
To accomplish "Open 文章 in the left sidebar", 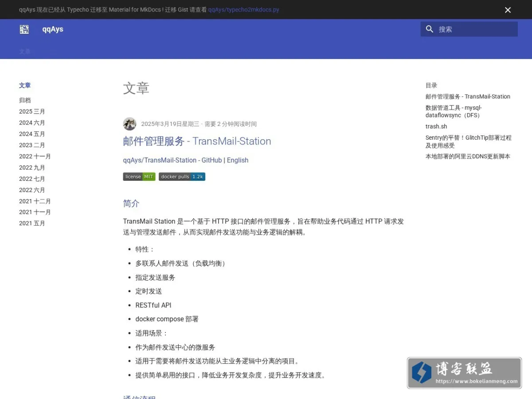I will (x=25, y=85).
